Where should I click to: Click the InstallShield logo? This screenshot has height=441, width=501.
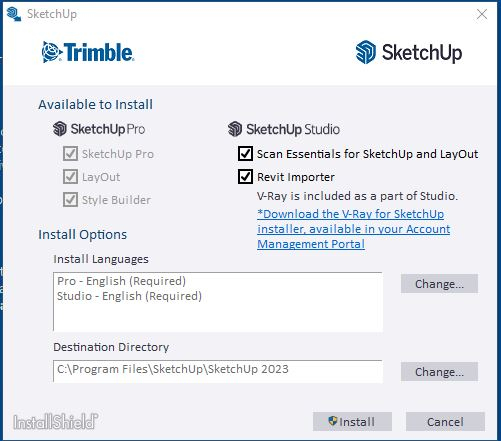[56, 422]
